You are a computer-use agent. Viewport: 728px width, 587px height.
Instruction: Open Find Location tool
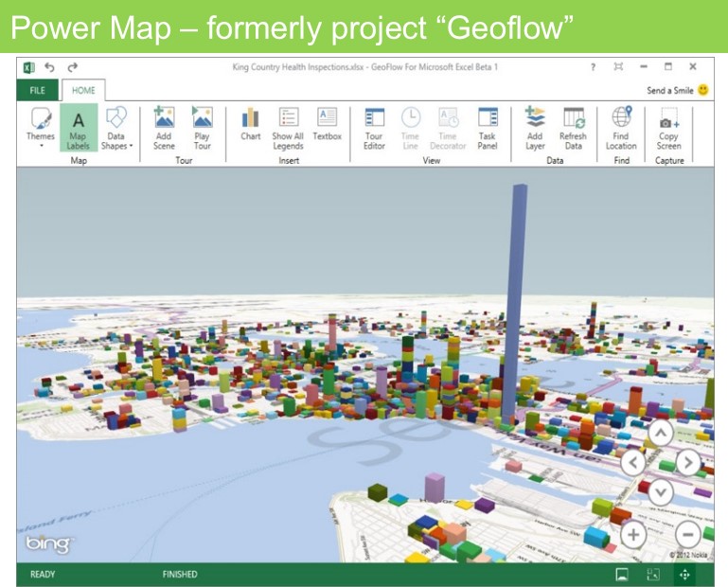click(621, 127)
